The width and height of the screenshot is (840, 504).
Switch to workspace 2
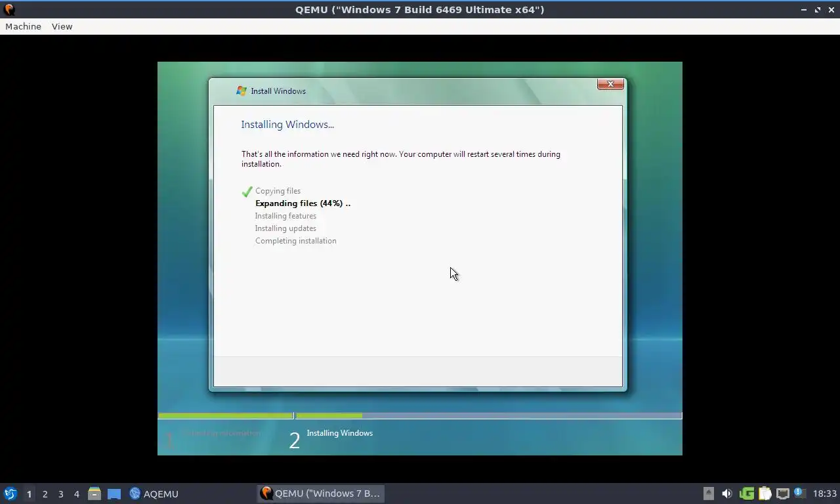point(45,493)
